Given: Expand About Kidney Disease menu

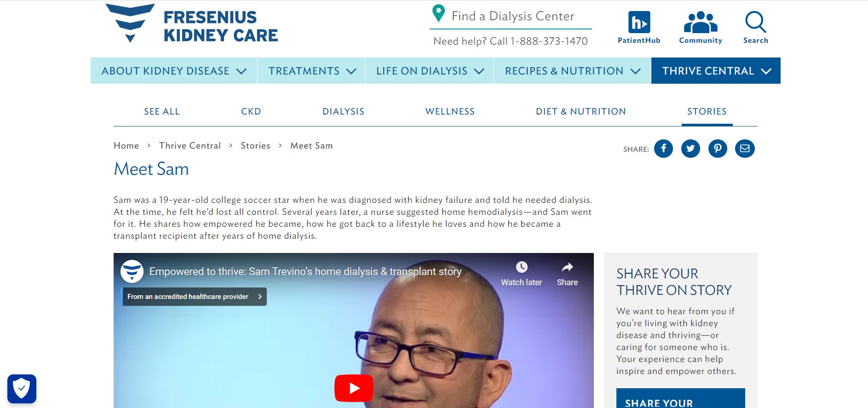Looking at the screenshot, I should [174, 71].
